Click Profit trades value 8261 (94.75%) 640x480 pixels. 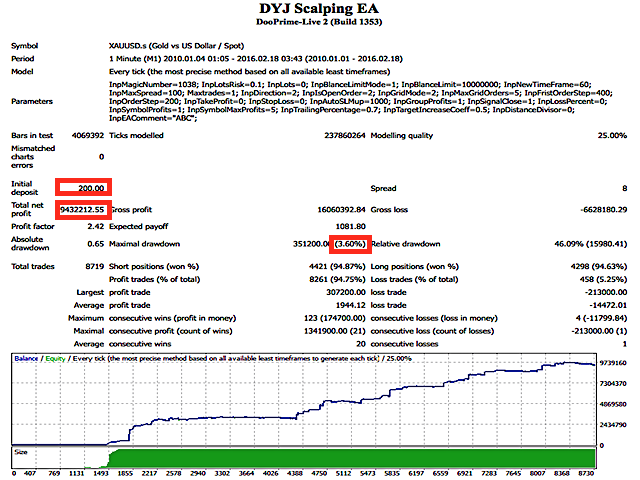(x=337, y=280)
